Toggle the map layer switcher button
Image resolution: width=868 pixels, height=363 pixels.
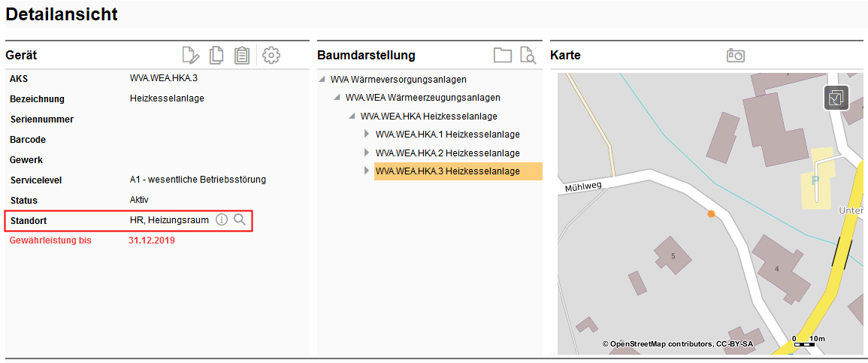click(x=836, y=98)
